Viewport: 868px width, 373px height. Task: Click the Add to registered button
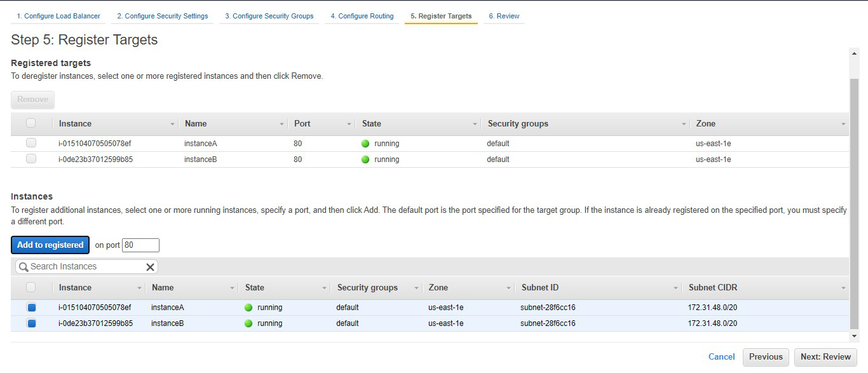[50, 245]
